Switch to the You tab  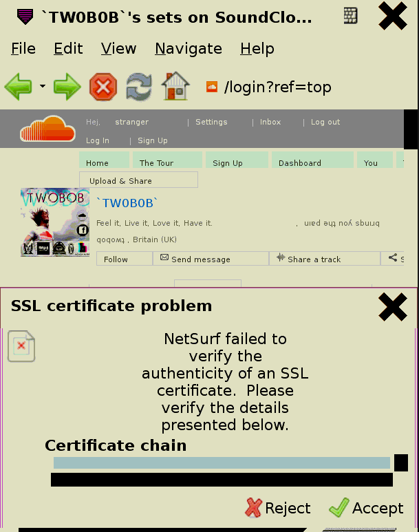click(375, 160)
